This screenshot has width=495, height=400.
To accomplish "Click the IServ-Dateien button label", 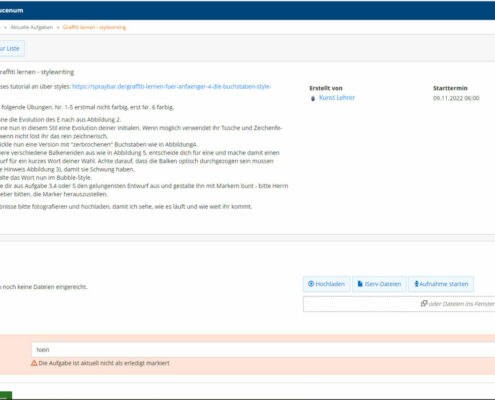I will 383,284.
